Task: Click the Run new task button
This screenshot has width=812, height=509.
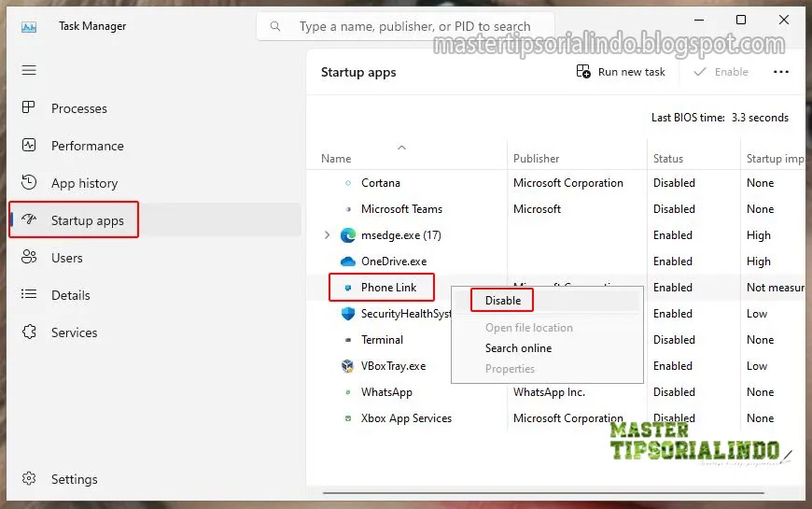Action: [621, 72]
